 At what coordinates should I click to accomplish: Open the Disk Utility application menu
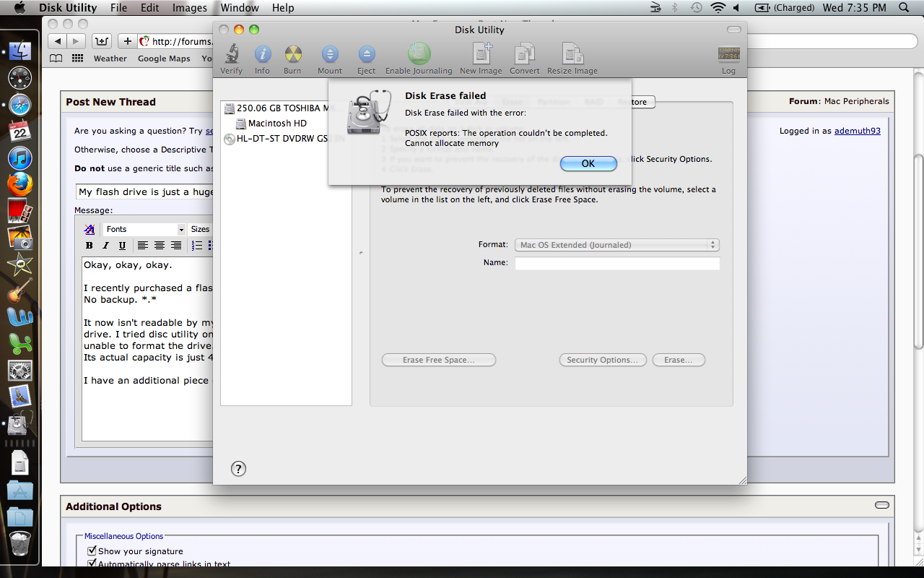click(68, 8)
